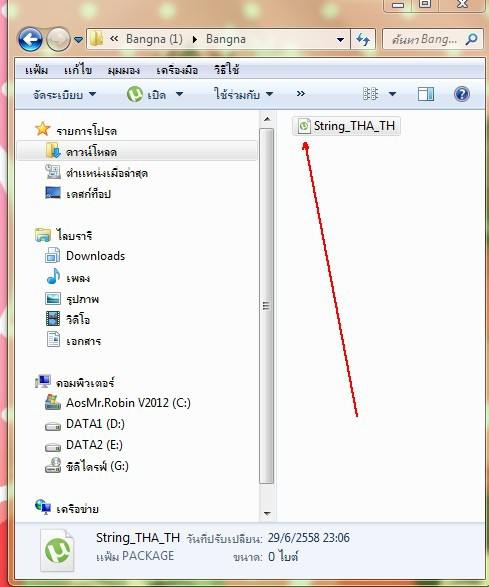Open the search magnifier icon
The height and width of the screenshot is (587, 489).
[x=472, y=39]
